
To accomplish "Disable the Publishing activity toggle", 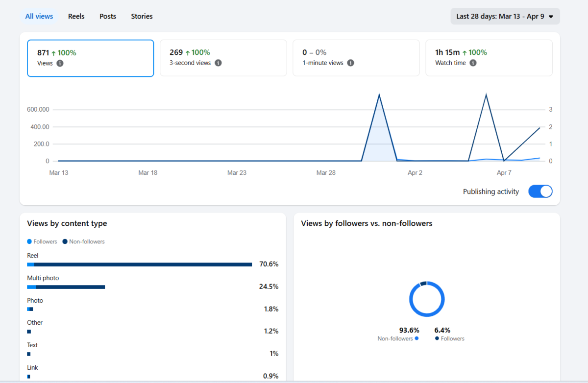I will click(x=540, y=191).
